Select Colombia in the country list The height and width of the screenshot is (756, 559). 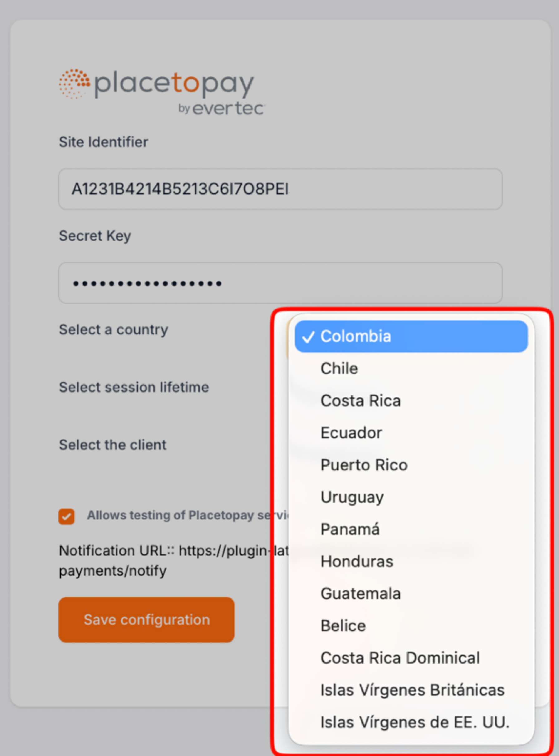411,336
